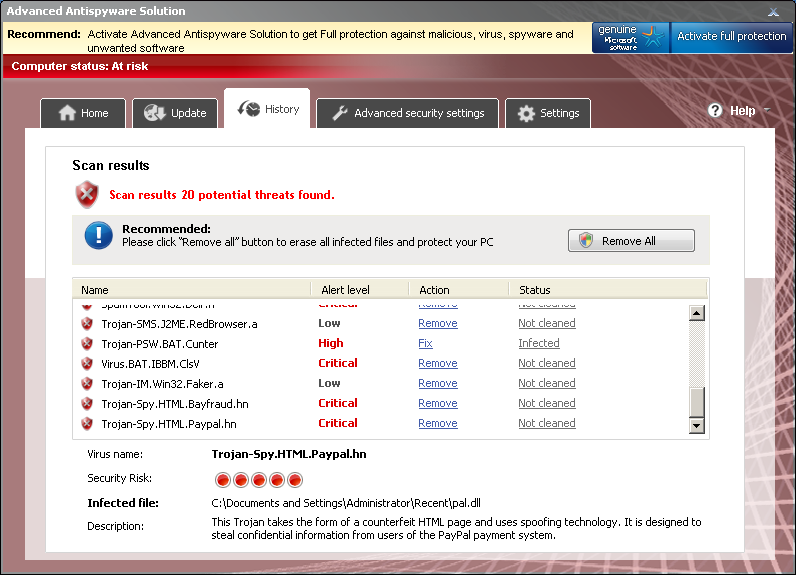The image size is (796, 575).
Task: Select the History tab
Action: 267,109
